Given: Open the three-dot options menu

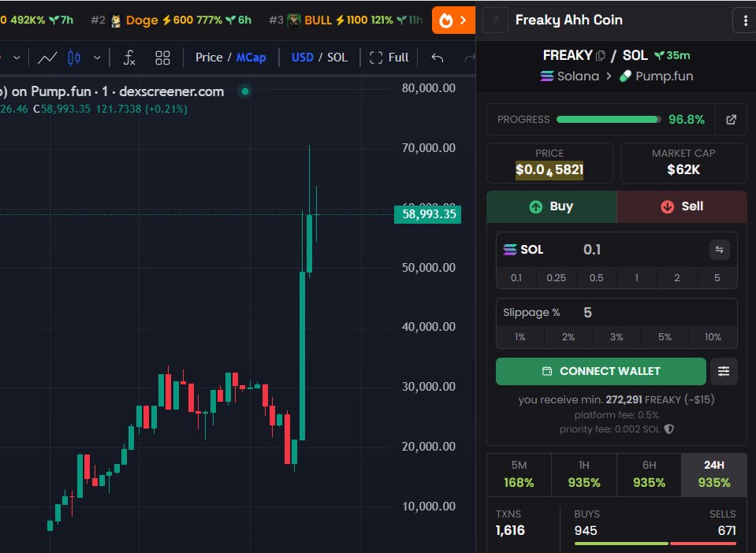Looking at the screenshot, I should [746, 20].
